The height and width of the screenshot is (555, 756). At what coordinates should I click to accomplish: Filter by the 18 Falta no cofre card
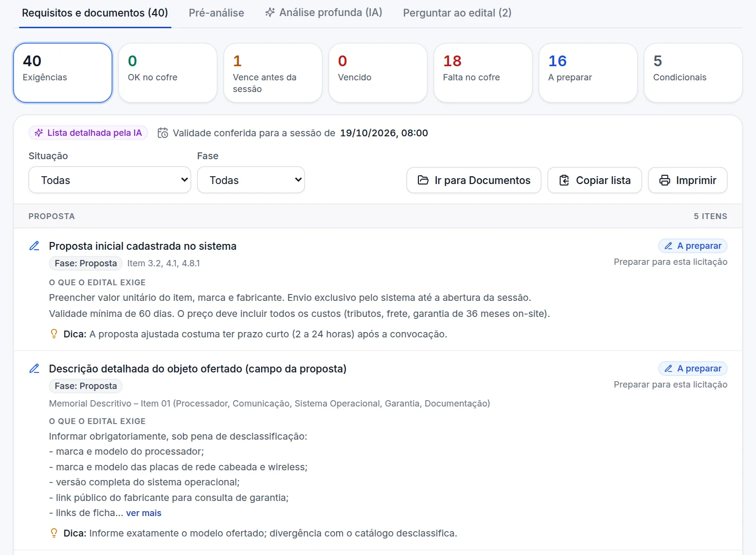483,73
